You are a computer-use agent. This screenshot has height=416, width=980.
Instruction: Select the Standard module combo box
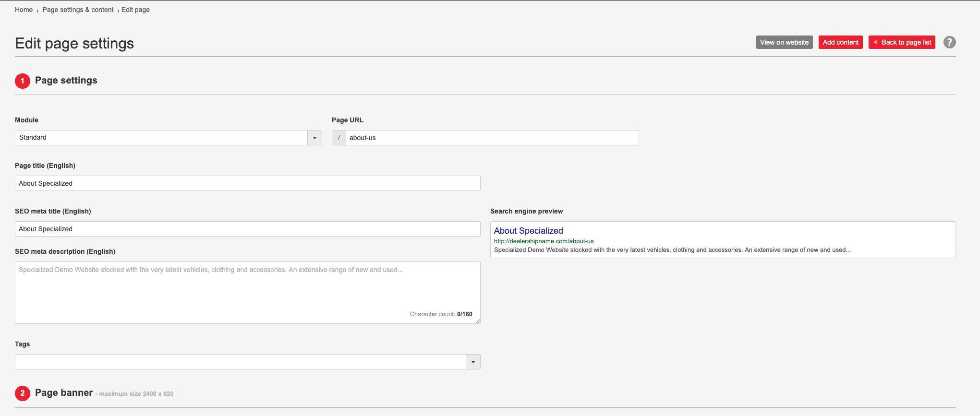point(161,138)
